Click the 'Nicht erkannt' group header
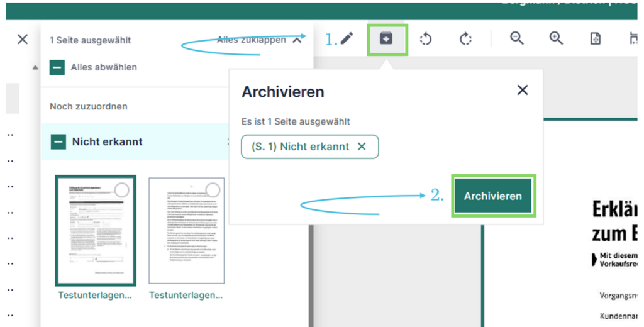644x327 pixels. tap(107, 142)
